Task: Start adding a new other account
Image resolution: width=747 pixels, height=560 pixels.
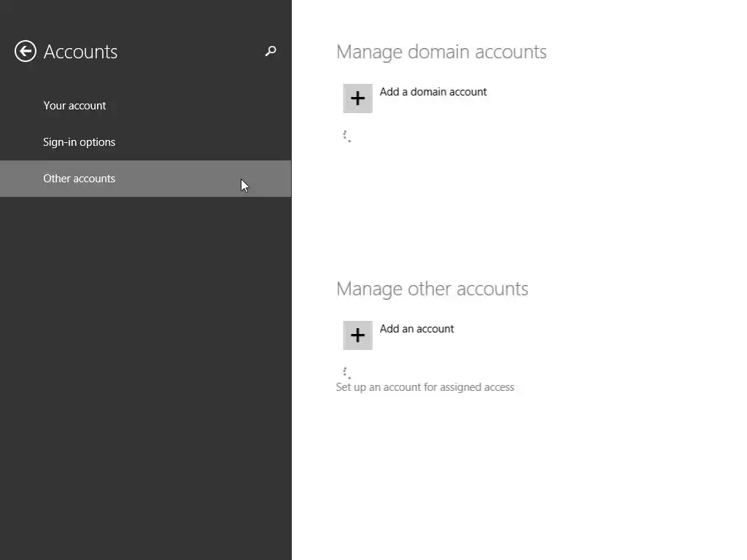Action: (357, 335)
